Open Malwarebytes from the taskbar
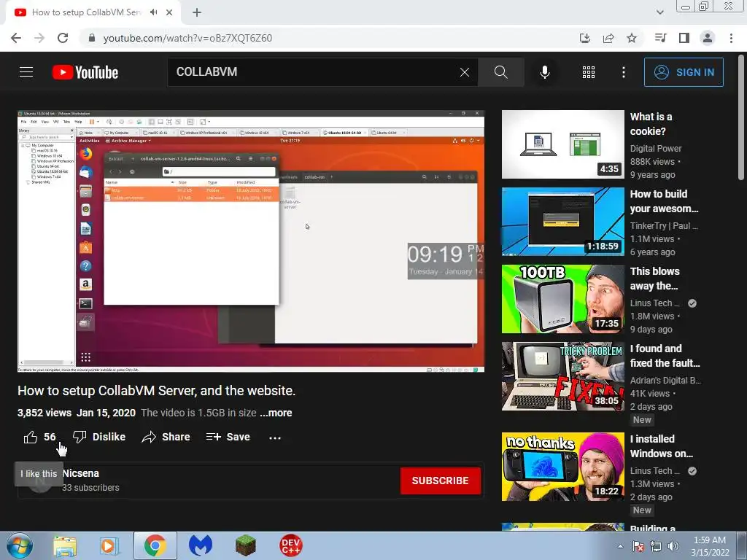Screen dimensions: 747x560 click(200, 545)
